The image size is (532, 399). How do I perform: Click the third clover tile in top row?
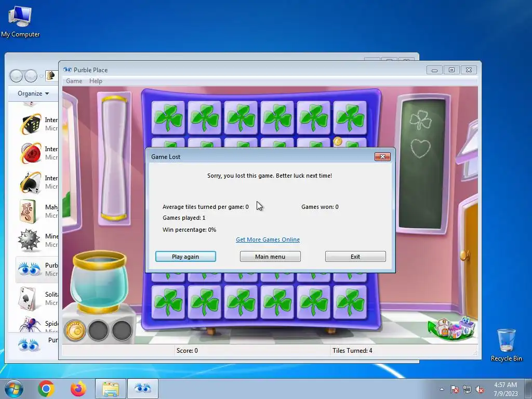pos(241,118)
